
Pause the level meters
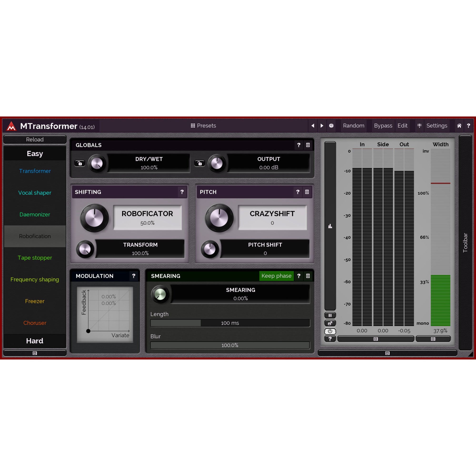tap(330, 315)
